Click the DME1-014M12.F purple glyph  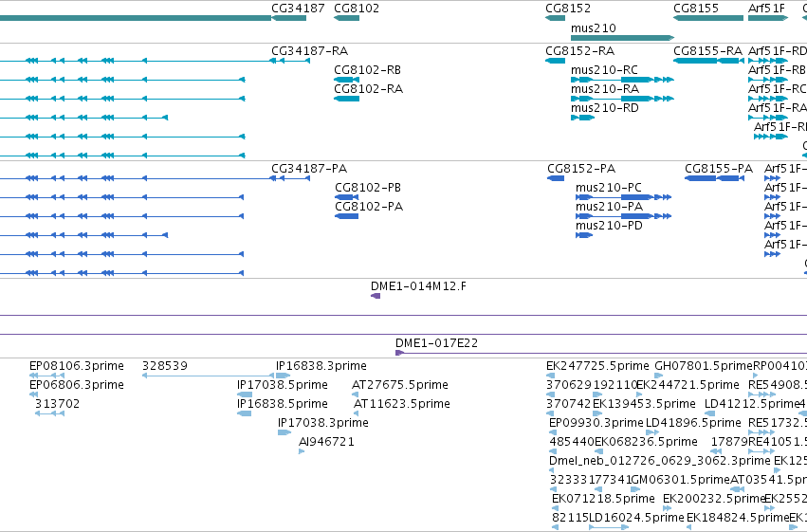(x=376, y=296)
